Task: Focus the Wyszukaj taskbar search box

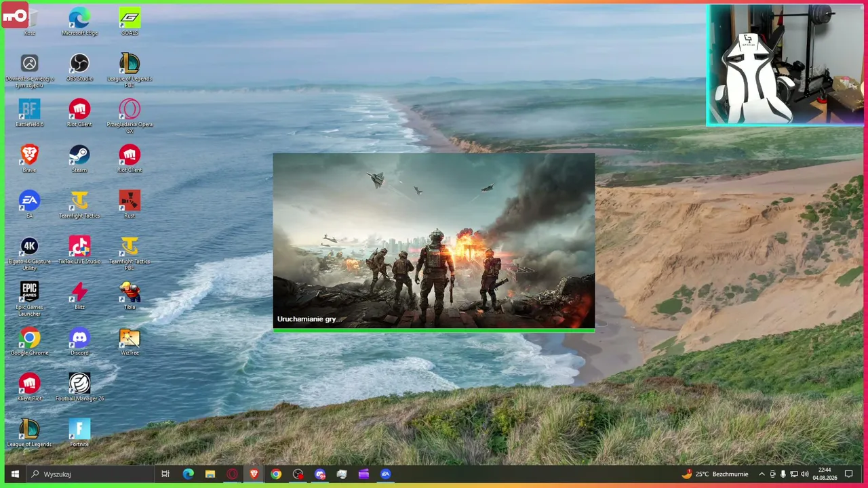Action: coord(91,474)
